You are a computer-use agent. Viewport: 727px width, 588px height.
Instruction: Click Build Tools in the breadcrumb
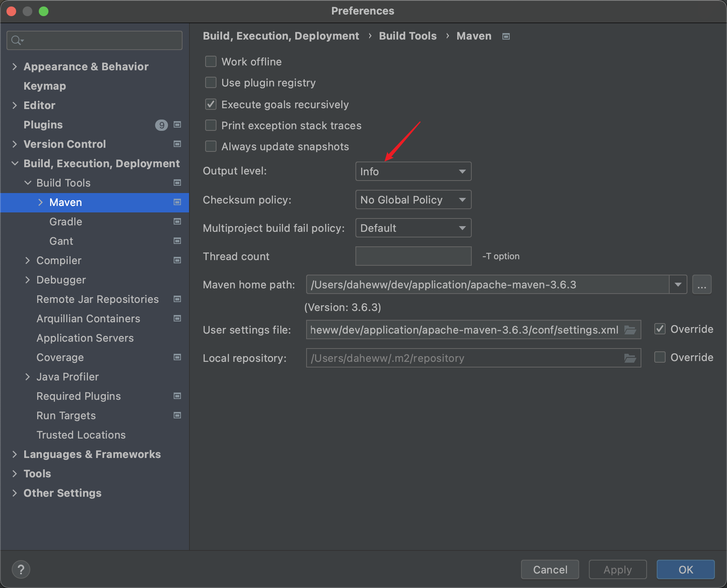(x=408, y=36)
